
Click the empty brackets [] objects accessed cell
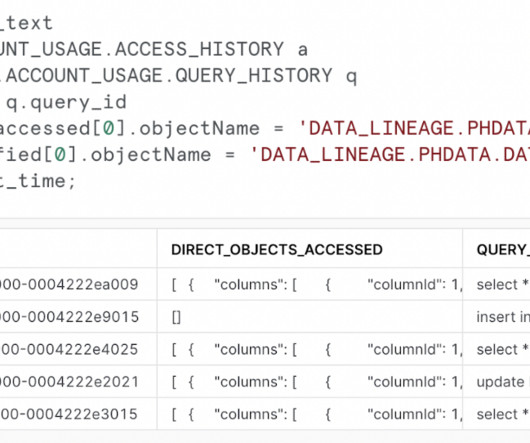pyautogui.click(x=310, y=317)
